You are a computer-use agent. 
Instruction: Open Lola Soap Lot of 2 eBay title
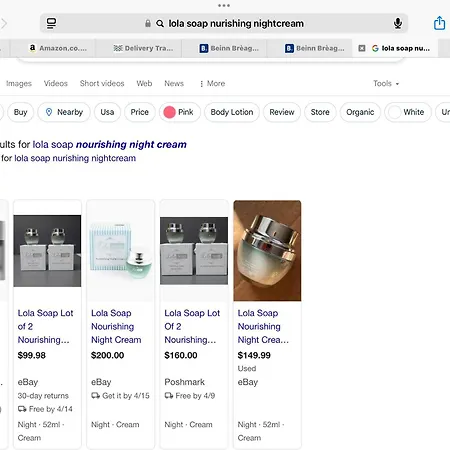pyautogui.click(x=45, y=326)
